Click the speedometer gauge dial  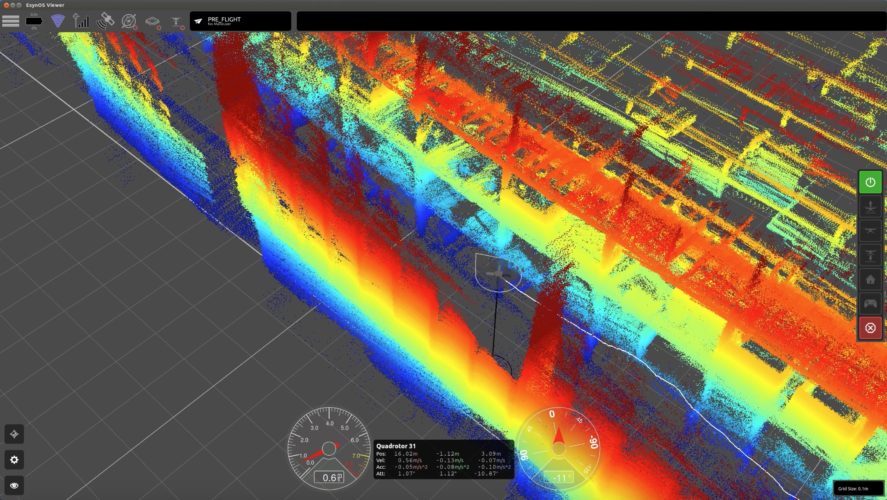click(329, 449)
